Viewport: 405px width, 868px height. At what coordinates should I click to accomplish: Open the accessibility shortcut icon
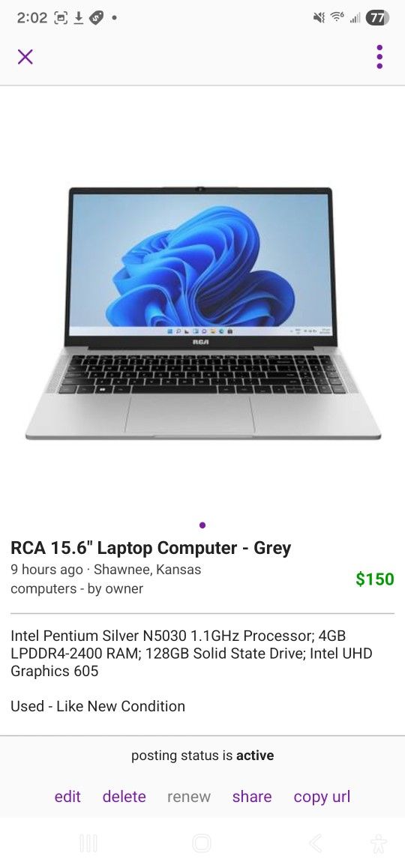379,843
